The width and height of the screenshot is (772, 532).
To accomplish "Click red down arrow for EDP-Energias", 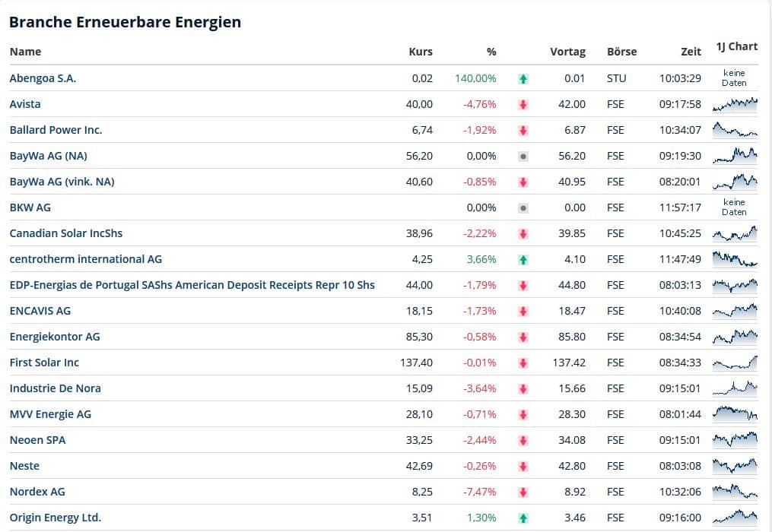I will [523, 286].
